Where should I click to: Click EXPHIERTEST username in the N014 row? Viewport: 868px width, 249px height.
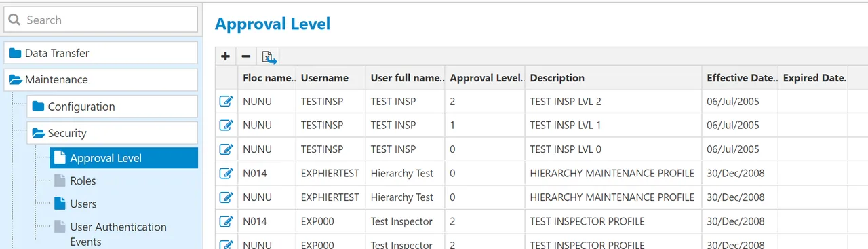click(x=330, y=173)
